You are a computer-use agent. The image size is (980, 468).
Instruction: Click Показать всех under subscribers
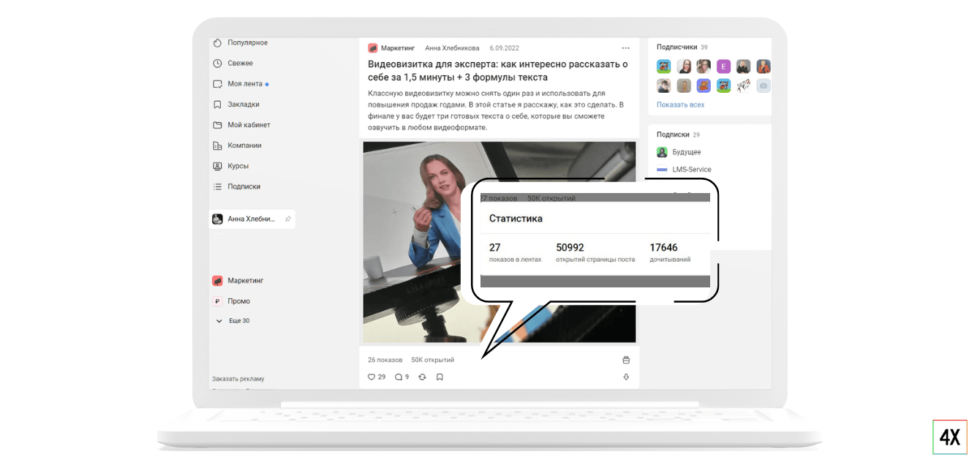[x=680, y=105]
